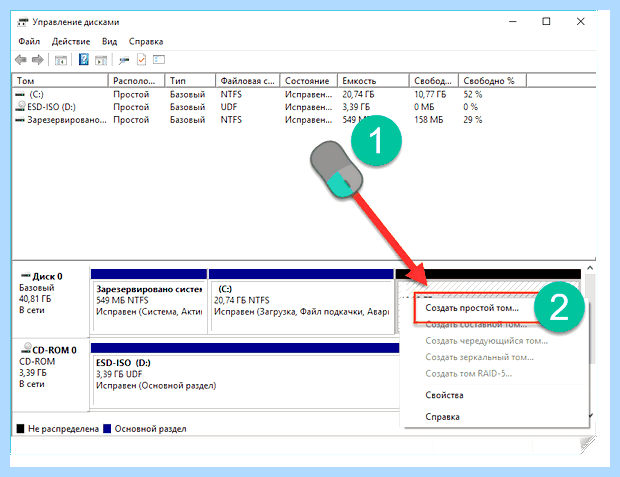The image size is (620, 477).
Task: Sort by the Свободно % column header
Action: pyautogui.click(x=492, y=81)
